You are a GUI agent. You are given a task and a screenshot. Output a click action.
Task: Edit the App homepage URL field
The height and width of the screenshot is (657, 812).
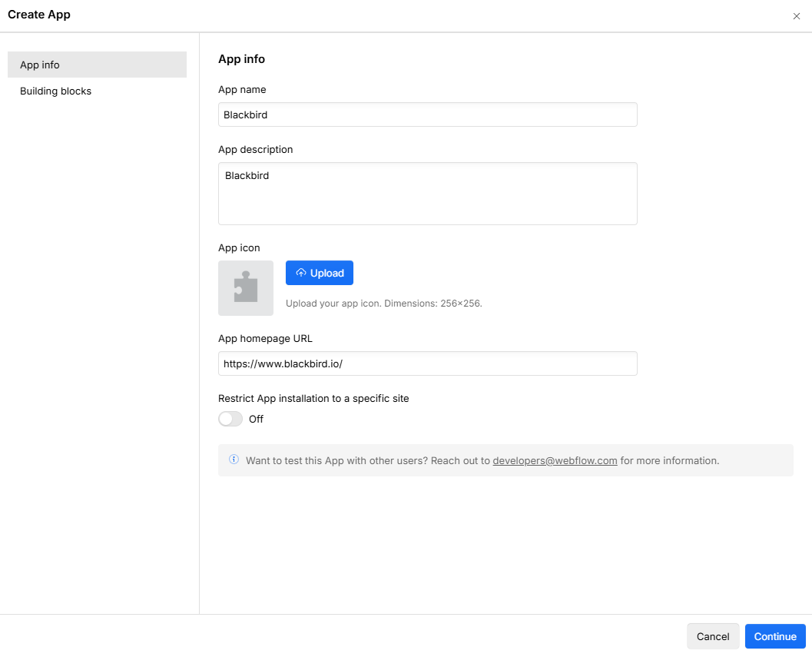(x=427, y=363)
